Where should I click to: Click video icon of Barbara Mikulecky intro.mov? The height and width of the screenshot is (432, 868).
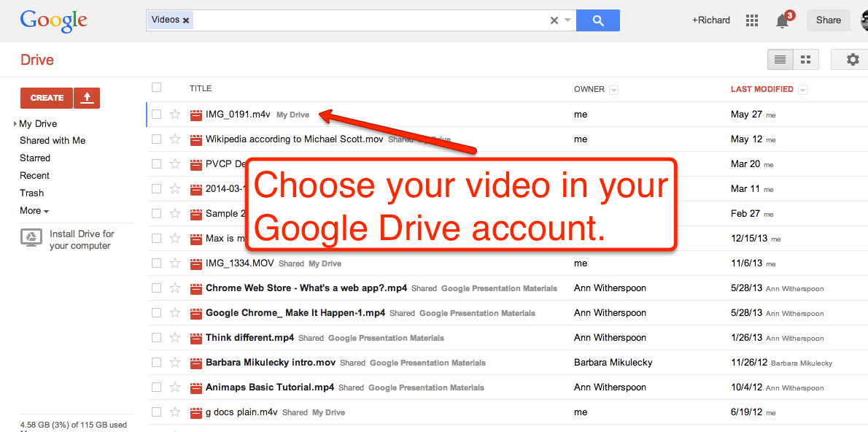tap(195, 363)
